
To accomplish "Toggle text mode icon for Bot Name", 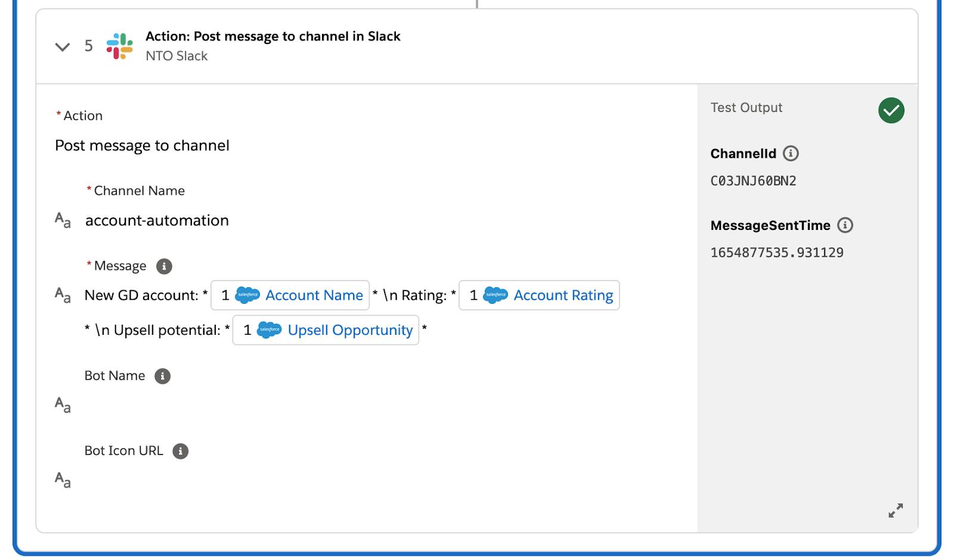I will (x=63, y=405).
